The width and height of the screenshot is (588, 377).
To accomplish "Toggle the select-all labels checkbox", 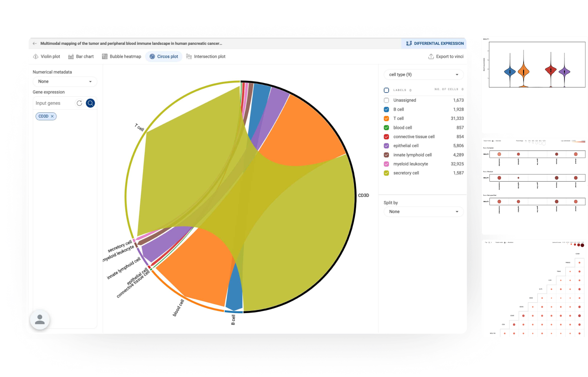I will tap(386, 90).
